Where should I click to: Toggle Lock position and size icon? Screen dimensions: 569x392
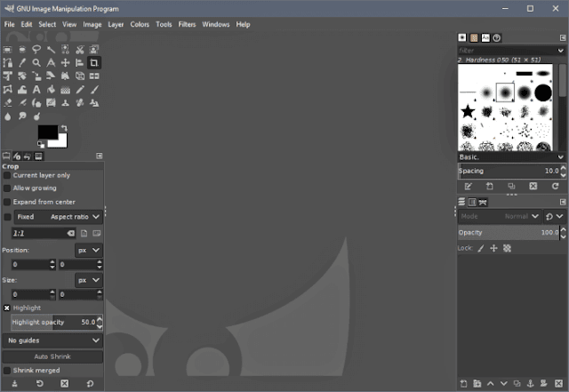[x=493, y=248]
